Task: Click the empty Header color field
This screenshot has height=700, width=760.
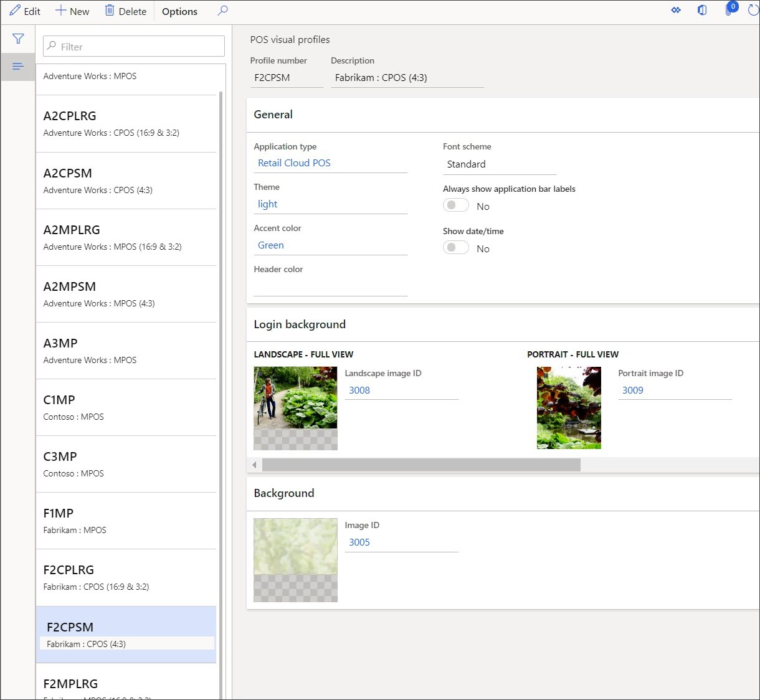Action: point(330,286)
